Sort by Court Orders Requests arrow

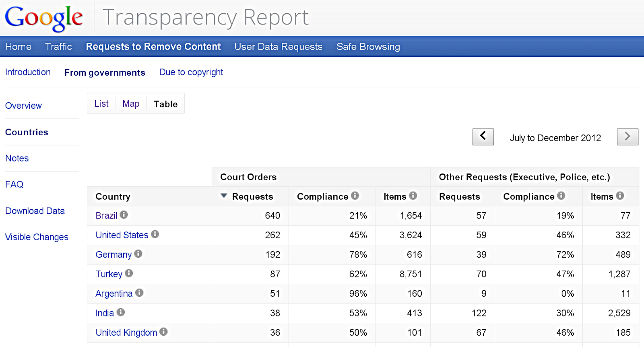224,196
